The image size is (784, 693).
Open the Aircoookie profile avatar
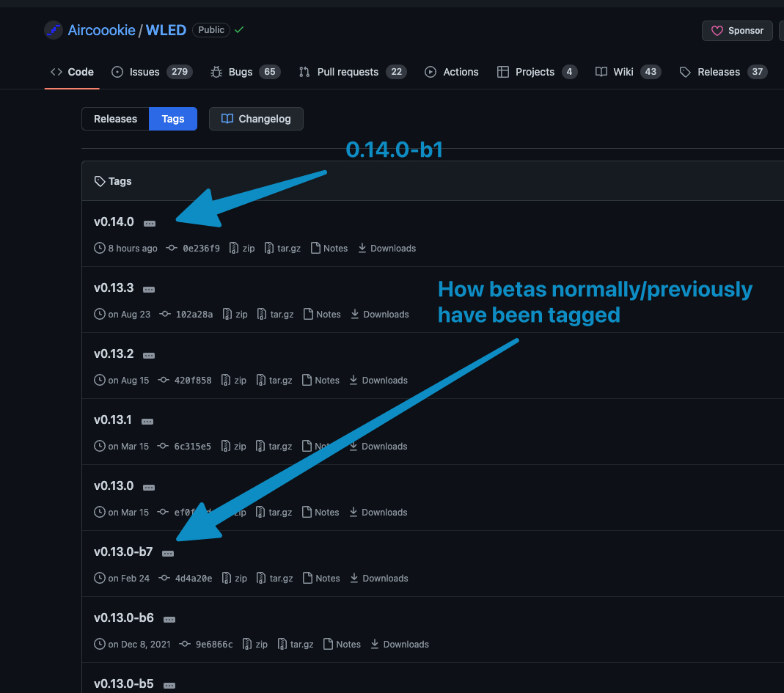(x=53, y=29)
